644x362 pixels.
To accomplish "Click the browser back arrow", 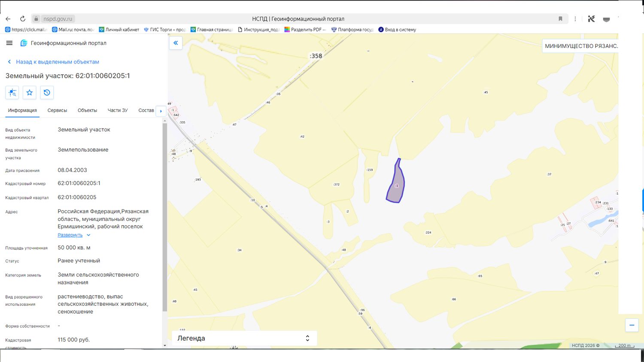I will [x=8, y=19].
